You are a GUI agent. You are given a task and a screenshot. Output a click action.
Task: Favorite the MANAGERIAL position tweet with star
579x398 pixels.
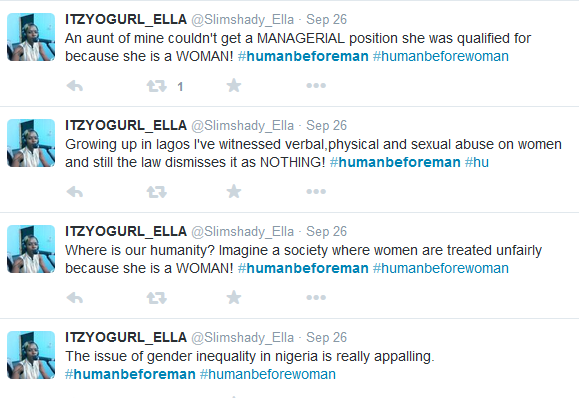coord(234,86)
